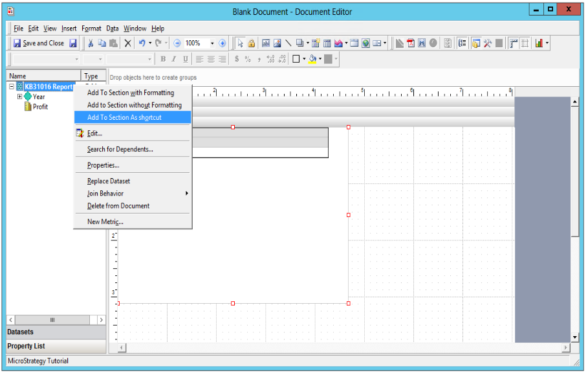Open the Format menu
This screenshot has width=588, height=375.
(x=91, y=28)
